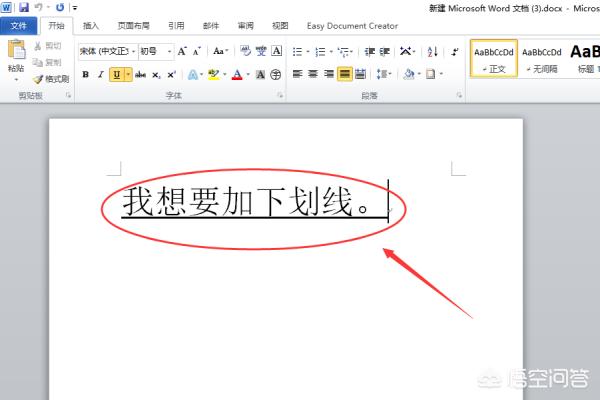Image resolution: width=600 pixels, height=400 pixels.
Task: Click the Phonetic Guide (拼音) icon
Action: tap(261, 51)
